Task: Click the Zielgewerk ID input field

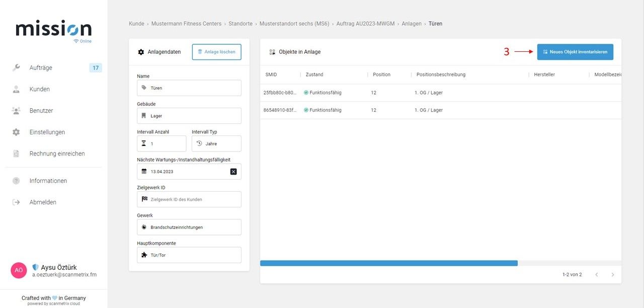Action: point(189,199)
